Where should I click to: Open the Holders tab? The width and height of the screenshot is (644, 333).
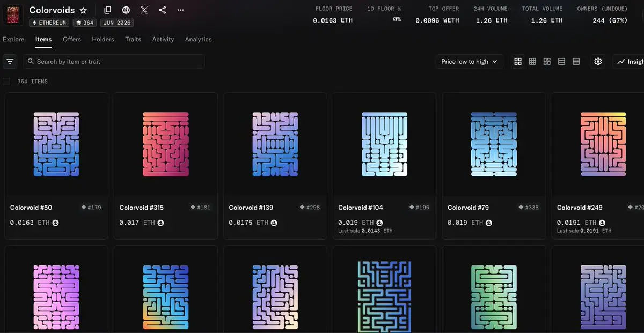point(103,39)
